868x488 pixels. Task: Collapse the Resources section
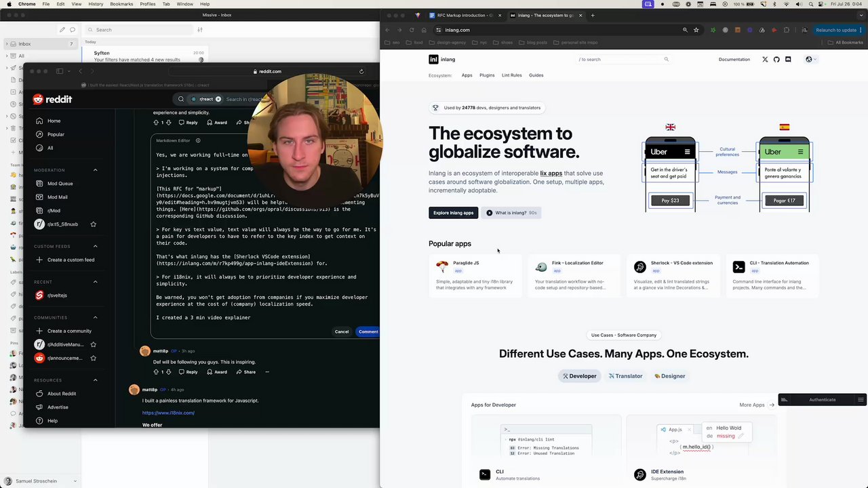pyautogui.click(x=95, y=380)
